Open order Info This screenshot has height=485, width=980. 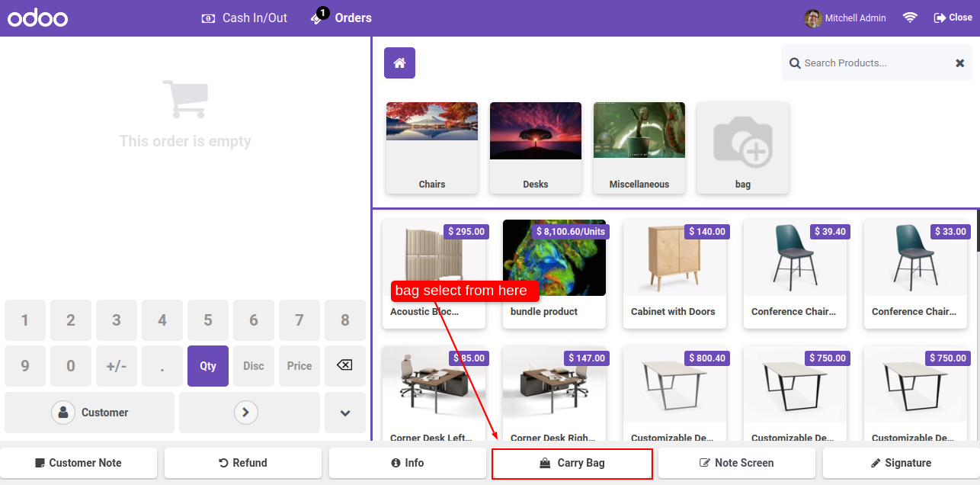coord(408,463)
